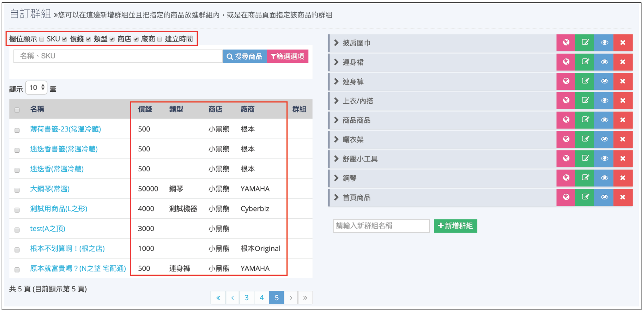Click the 搜尋商品 search button
The height and width of the screenshot is (312, 644).
pyautogui.click(x=245, y=56)
